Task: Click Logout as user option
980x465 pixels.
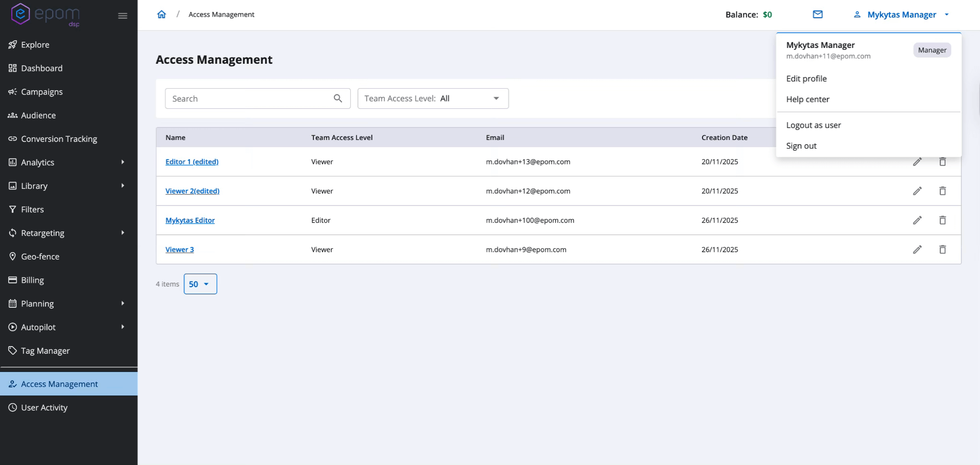Action: coord(813,125)
